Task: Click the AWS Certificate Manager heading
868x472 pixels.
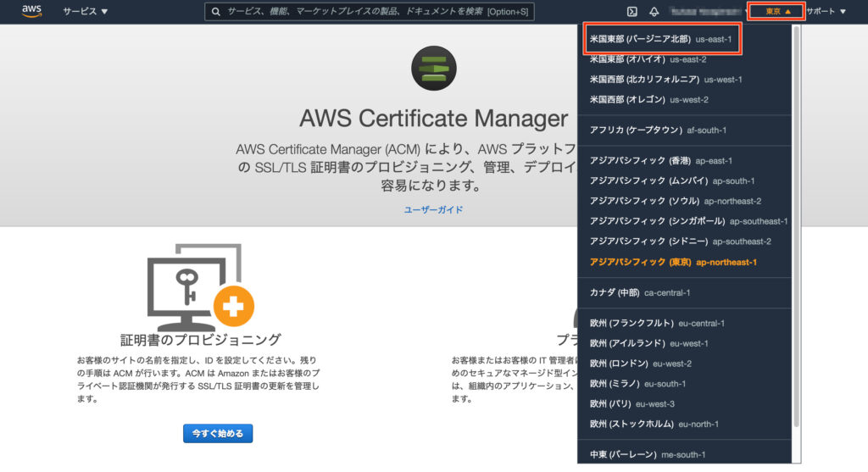Action: [x=433, y=119]
